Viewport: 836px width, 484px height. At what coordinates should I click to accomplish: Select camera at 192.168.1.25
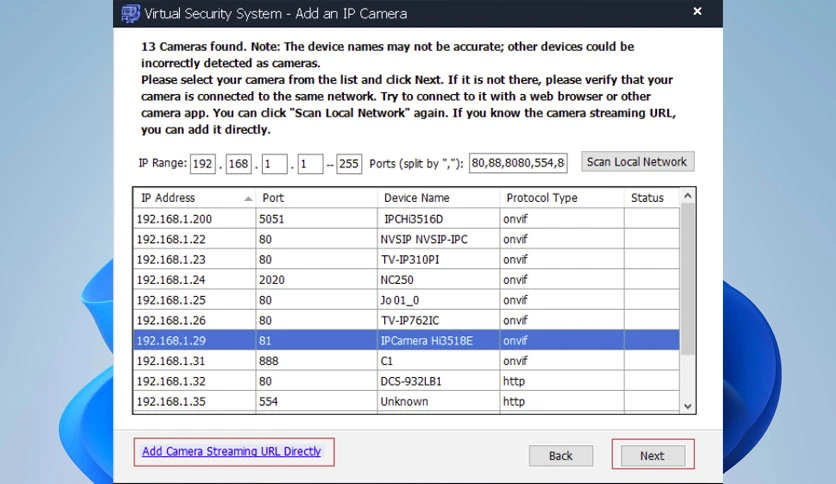point(406,300)
